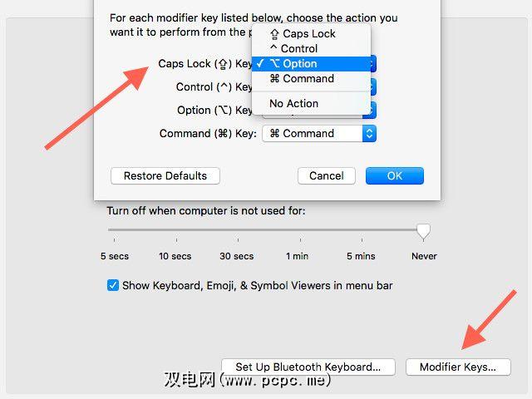
Task: Open the Command Key dropdown
Action: (x=319, y=133)
